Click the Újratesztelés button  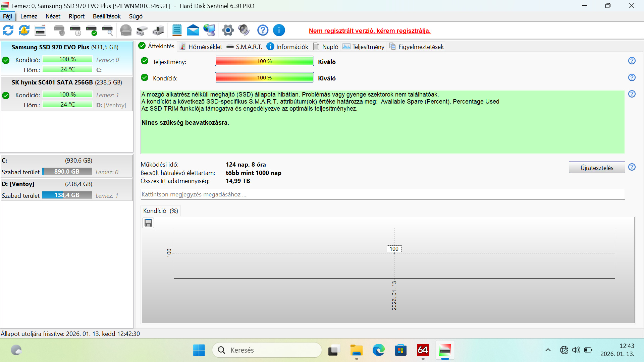pos(597,168)
